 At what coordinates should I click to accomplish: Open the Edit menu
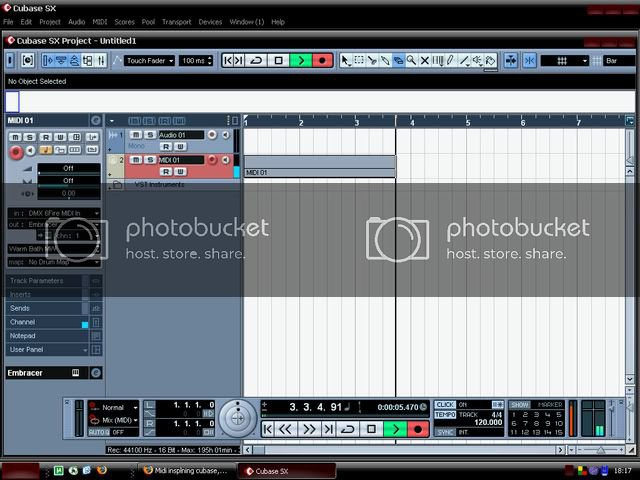tap(26, 22)
